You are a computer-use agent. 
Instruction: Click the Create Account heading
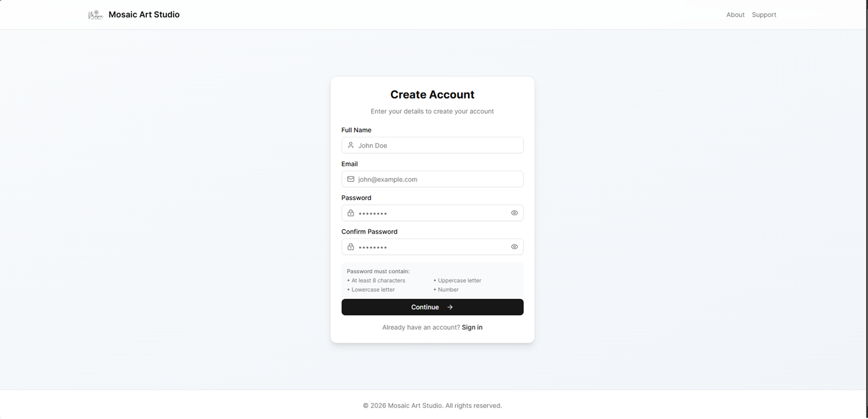pyautogui.click(x=432, y=94)
